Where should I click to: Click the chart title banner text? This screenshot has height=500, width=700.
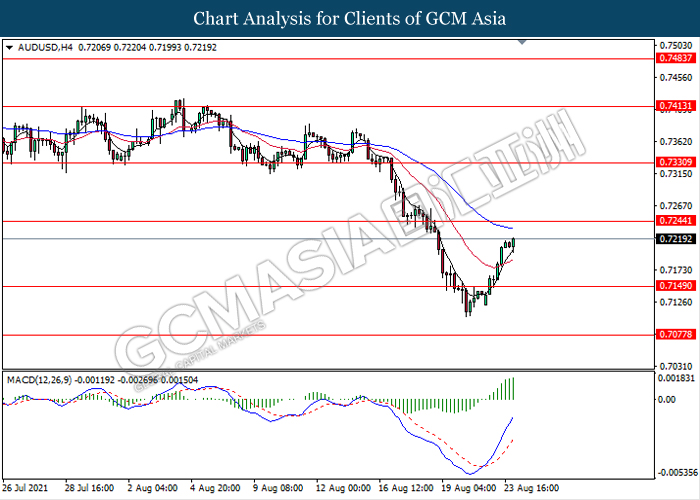coord(350,19)
